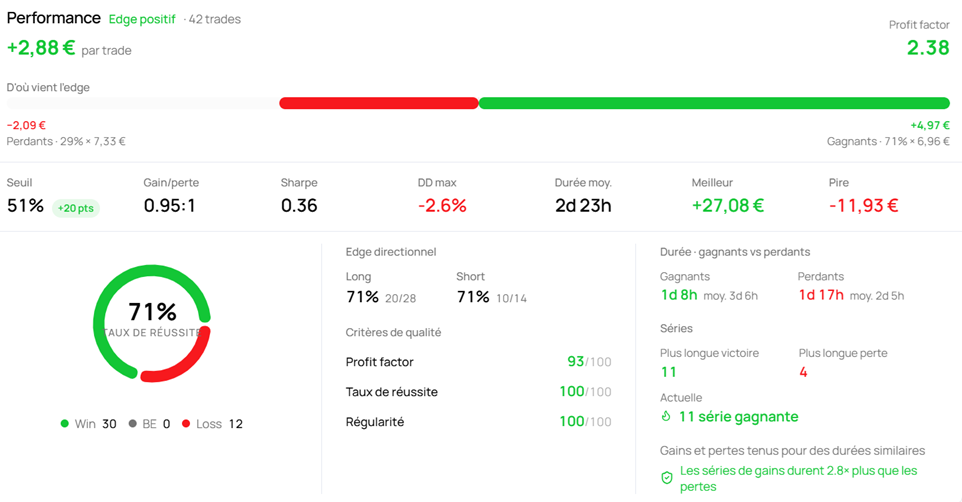Viewport: 962px width, 502px height.
Task: Click the shield check icon near streak insight
Action: (x=667, y=478)
